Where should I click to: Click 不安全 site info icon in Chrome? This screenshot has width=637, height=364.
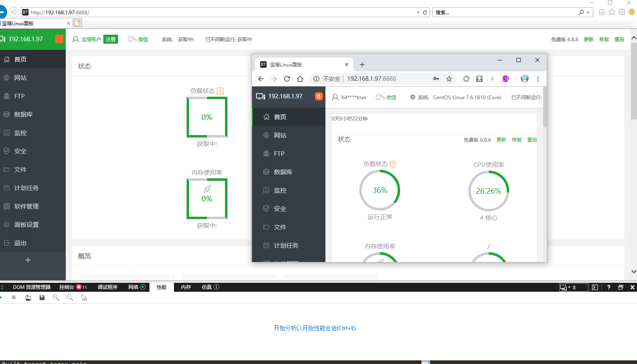[x=316, y=79]
